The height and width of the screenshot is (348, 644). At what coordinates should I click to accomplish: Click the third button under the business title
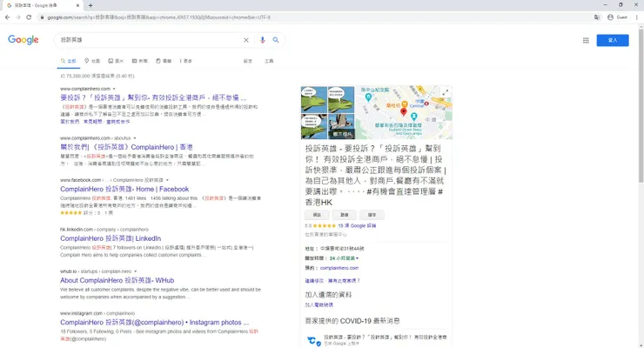click(372, 215)
